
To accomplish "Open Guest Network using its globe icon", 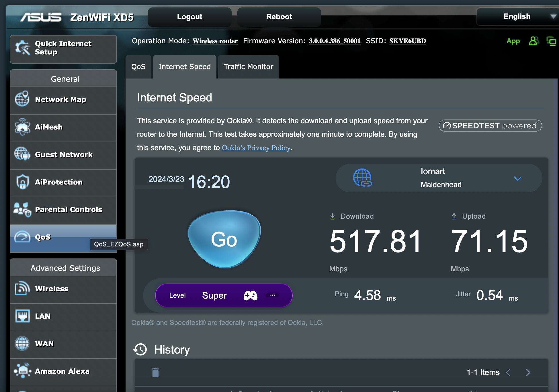I will [22, 154].
